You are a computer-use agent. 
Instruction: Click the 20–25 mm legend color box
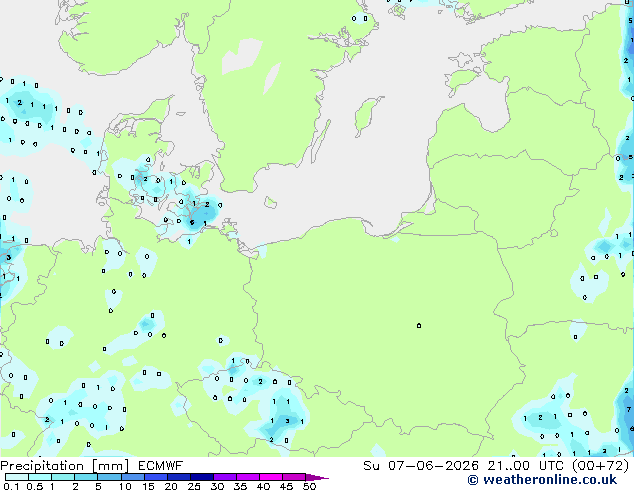tap(178, 477)
